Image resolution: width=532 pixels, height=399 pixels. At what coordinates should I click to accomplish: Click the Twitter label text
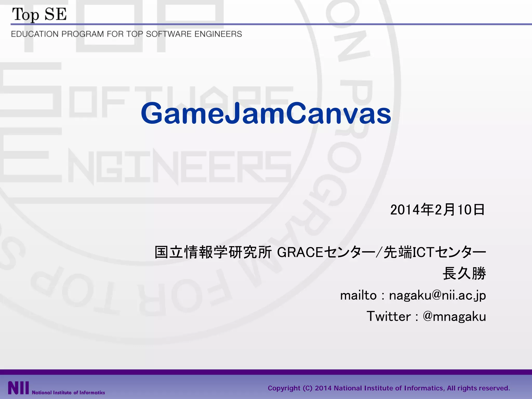click(389, 316)
